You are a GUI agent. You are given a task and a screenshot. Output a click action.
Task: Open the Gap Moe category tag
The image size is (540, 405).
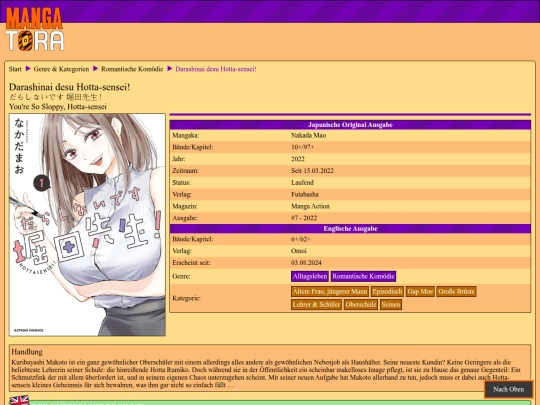tap(420, 291)
